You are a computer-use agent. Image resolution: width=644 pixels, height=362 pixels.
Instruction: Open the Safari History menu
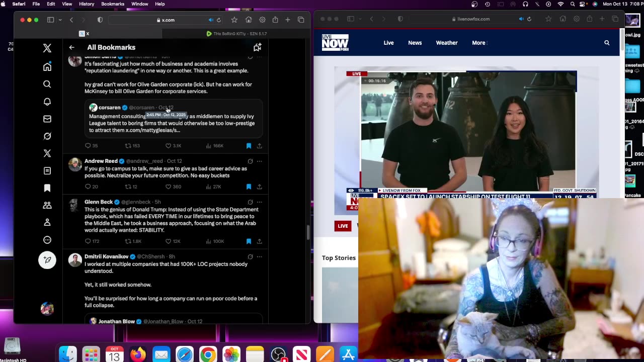click(87, 4)
